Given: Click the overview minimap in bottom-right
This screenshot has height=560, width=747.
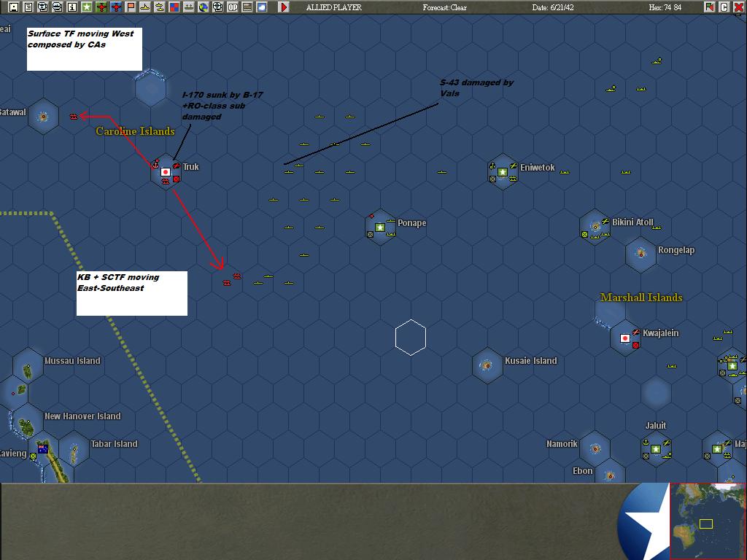Looking at the screenshot, I should pyautogui.click(x=708, y=521).
